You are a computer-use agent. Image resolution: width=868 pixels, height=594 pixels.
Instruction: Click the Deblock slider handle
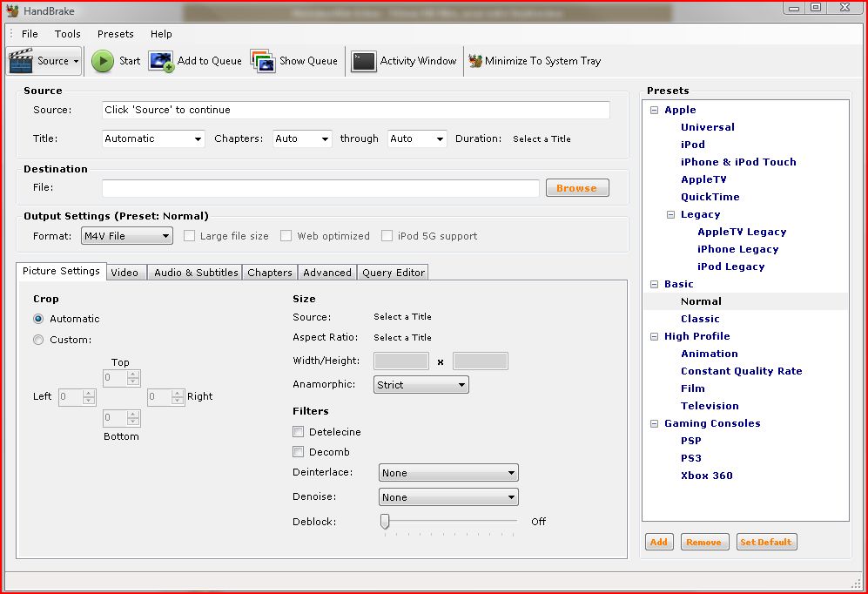click(385, 522)
